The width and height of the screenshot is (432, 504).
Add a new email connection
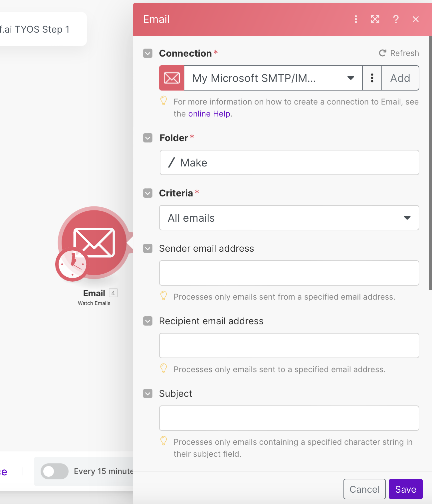click(400, 78)
